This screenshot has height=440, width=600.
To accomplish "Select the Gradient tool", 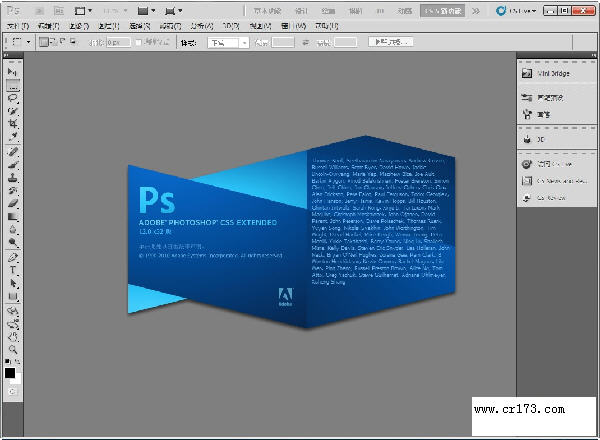I will 13,216.
